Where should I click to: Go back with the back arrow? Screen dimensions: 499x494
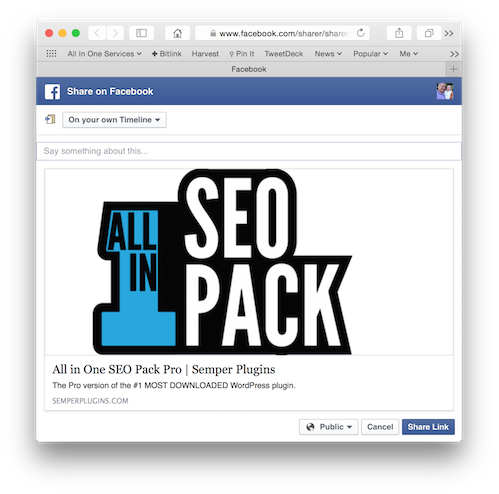pyautogui.click(x=97, y=33)
